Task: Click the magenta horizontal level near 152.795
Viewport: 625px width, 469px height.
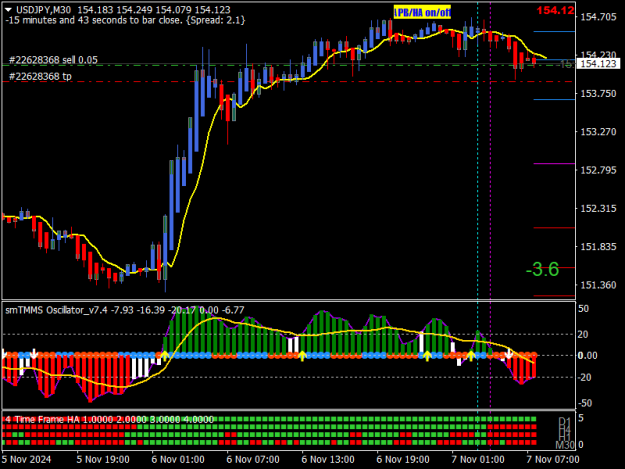Action: [x=554, y=163]
